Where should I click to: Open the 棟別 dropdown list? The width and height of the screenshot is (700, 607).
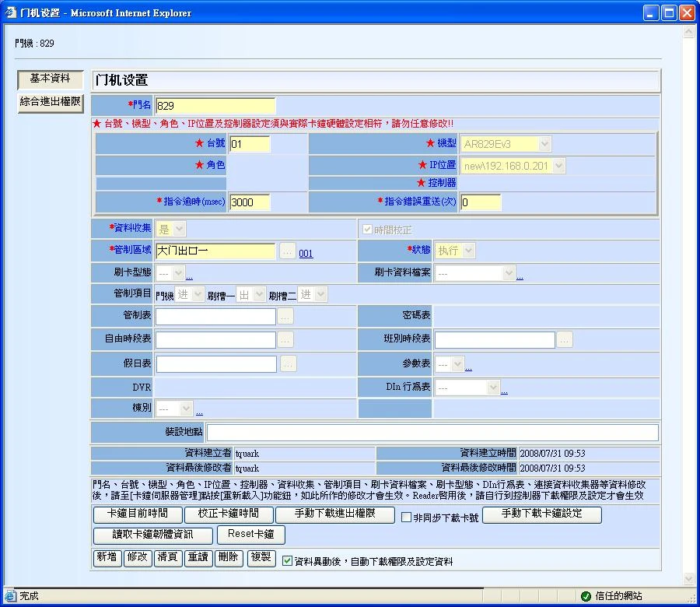click(x=174, y=409)
